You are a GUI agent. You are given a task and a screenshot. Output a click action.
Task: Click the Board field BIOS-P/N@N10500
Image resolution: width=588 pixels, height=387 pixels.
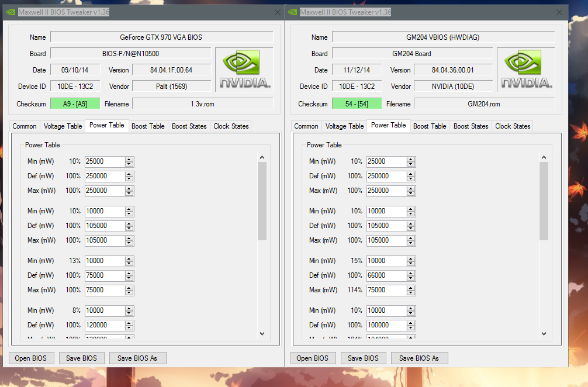[130, 54]
